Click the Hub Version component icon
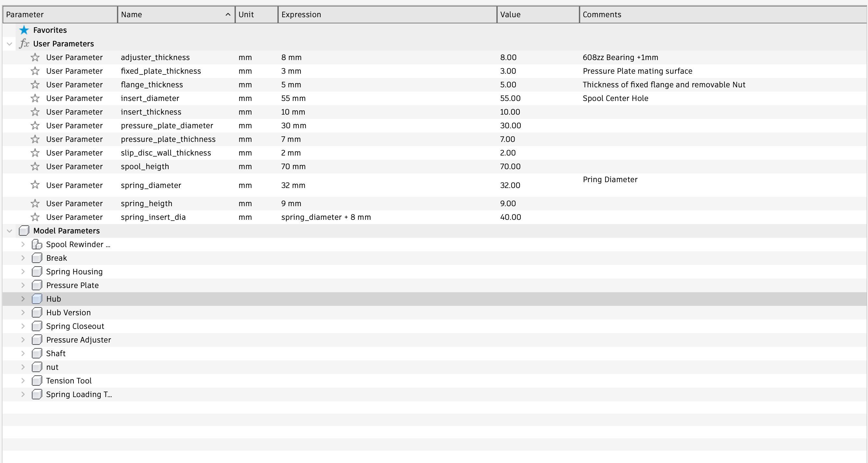 [x=37, y=312]
